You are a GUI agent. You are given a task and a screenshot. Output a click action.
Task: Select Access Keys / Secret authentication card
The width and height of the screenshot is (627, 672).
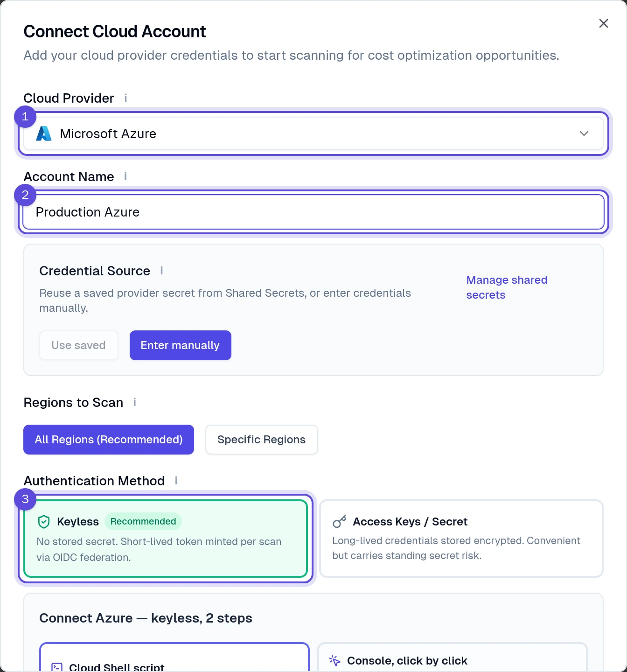coord(461,539)
